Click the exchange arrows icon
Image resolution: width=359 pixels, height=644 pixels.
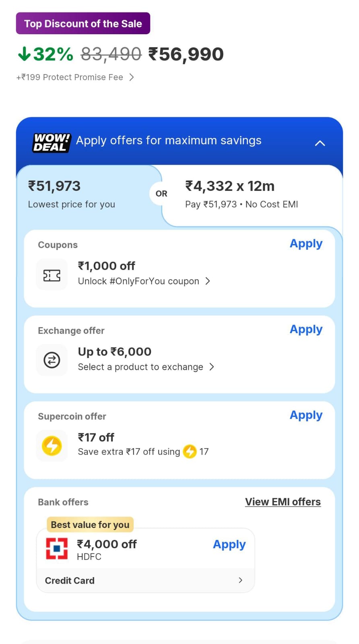(52, 360)
